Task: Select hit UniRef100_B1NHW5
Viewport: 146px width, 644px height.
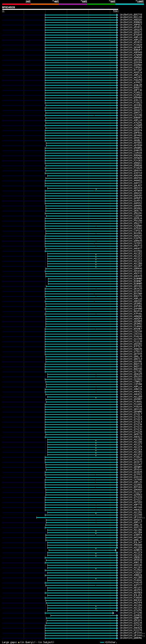Action: click(131, 284)
